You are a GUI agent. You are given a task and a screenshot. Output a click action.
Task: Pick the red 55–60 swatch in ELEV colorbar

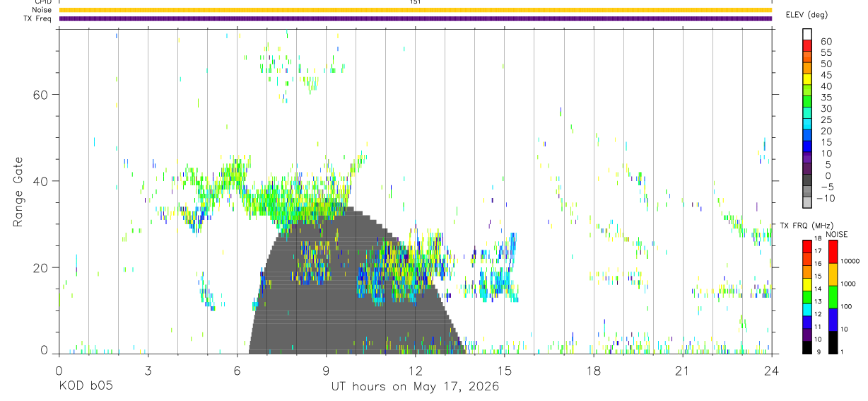[x=807, y=45]
